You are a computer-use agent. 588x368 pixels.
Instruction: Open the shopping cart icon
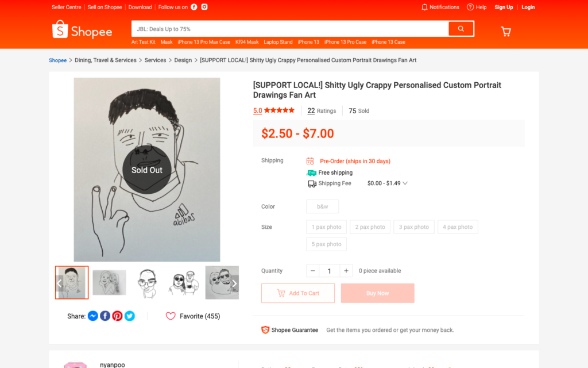coord(505,31)
